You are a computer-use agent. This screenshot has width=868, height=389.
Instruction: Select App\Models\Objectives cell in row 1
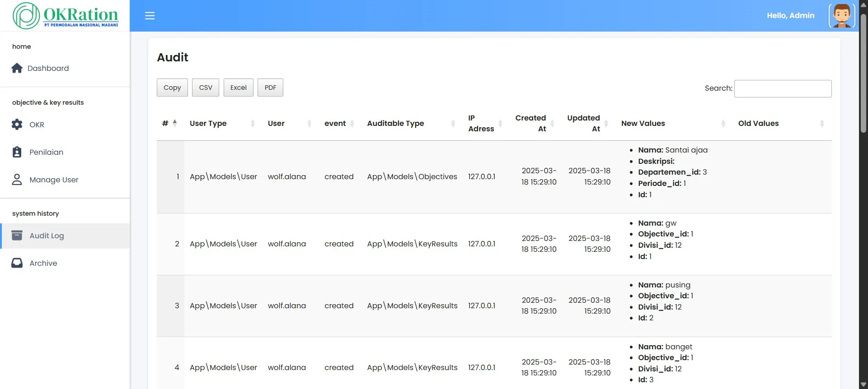point(412,176)
